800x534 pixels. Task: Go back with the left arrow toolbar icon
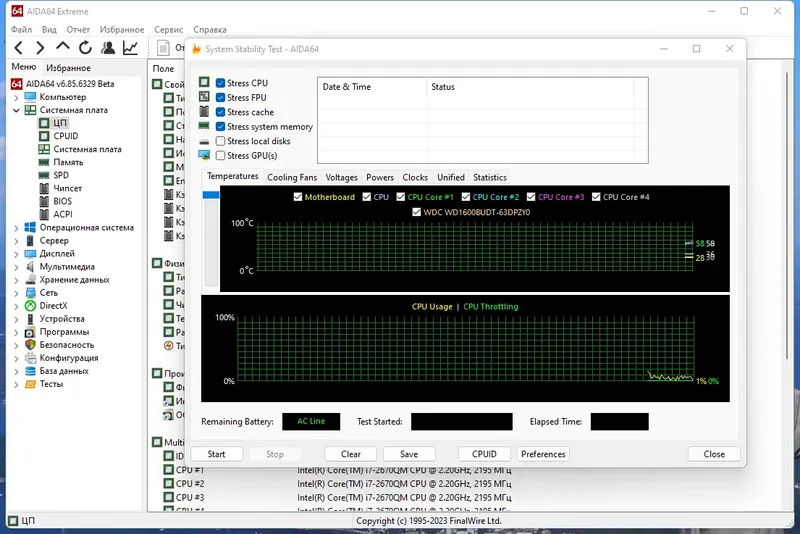[18, 48]
